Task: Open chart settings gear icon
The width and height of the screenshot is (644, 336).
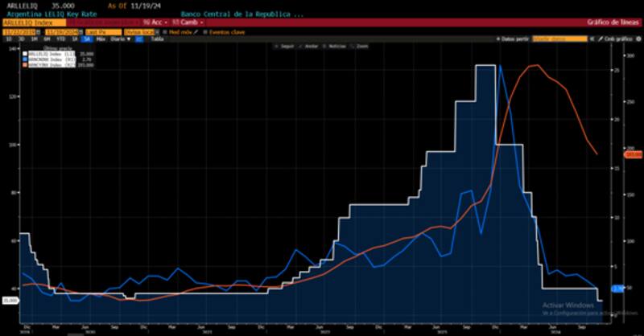Action: click(635, 38)
